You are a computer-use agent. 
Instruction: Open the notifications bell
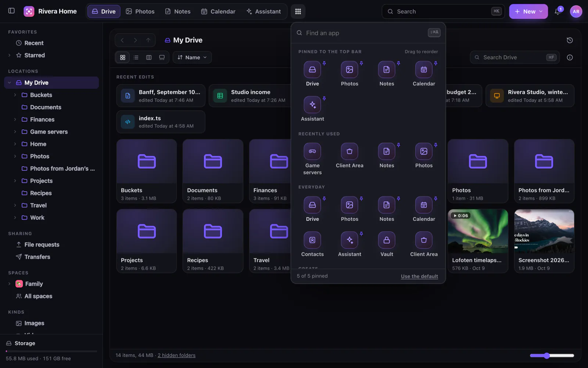point(557,11)
